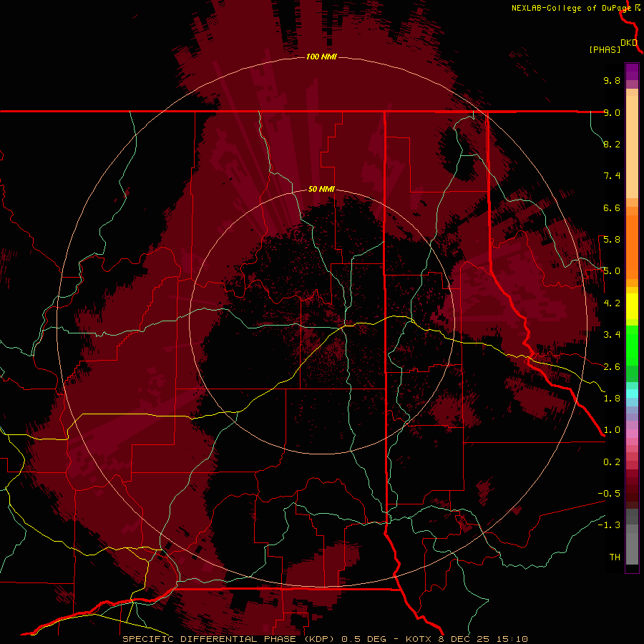Click the 50 NMI range ring label
The image size is (644, 644).
(321, 189)
